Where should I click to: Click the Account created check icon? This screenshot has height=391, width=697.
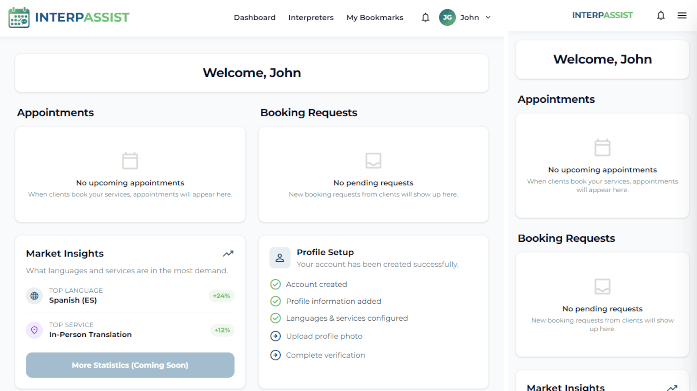(276, 284)
